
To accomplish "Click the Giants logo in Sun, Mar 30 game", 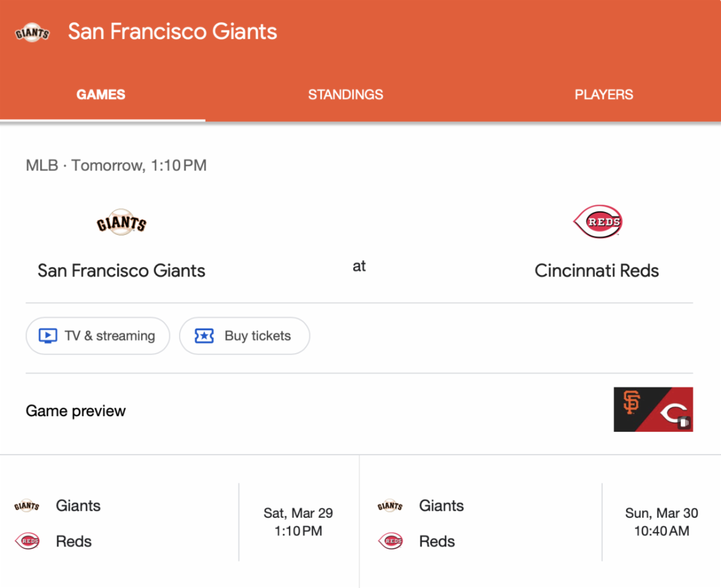I will pos(391,506).
